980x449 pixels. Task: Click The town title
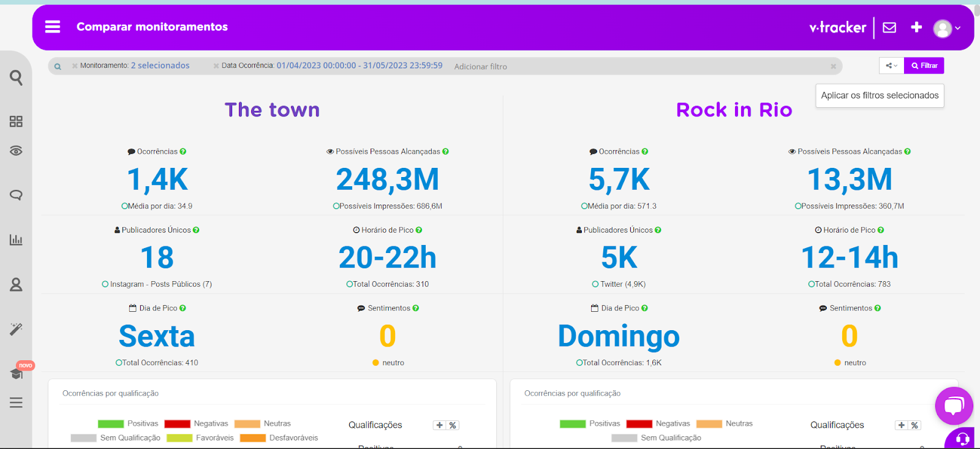click(x=272, y=110)
